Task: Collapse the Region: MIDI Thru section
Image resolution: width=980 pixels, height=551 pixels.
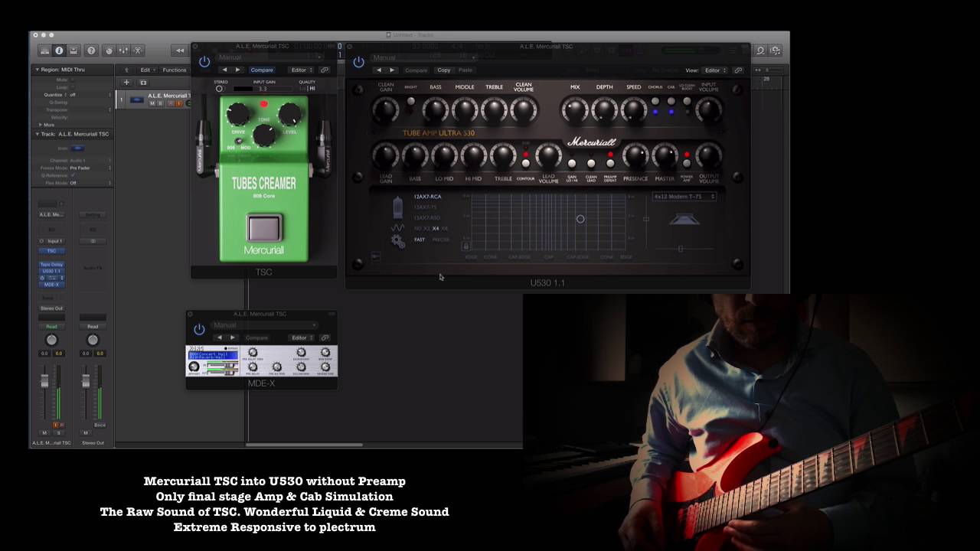Action: pyautogui.click(x=37, y=70)
